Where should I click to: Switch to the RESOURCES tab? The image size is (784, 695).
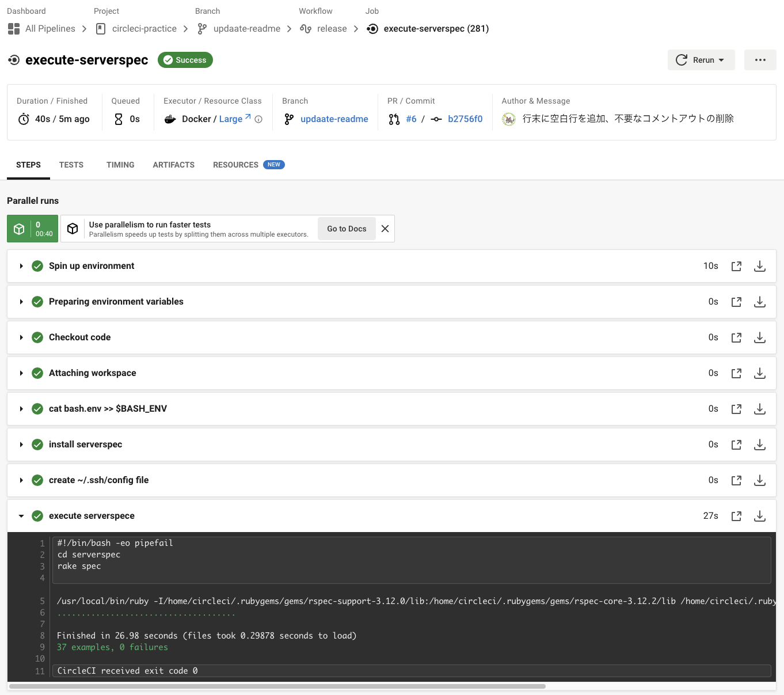tap(235, 165)
